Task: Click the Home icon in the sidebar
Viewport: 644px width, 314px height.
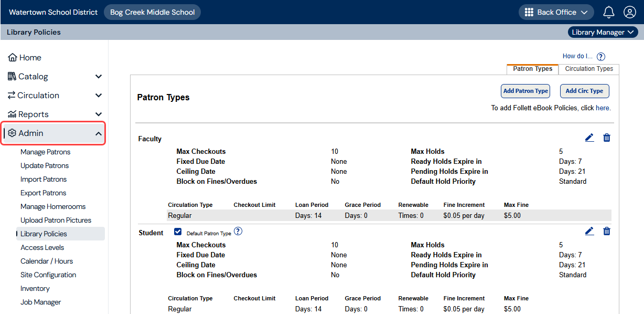Action: (x=13, y=57)
